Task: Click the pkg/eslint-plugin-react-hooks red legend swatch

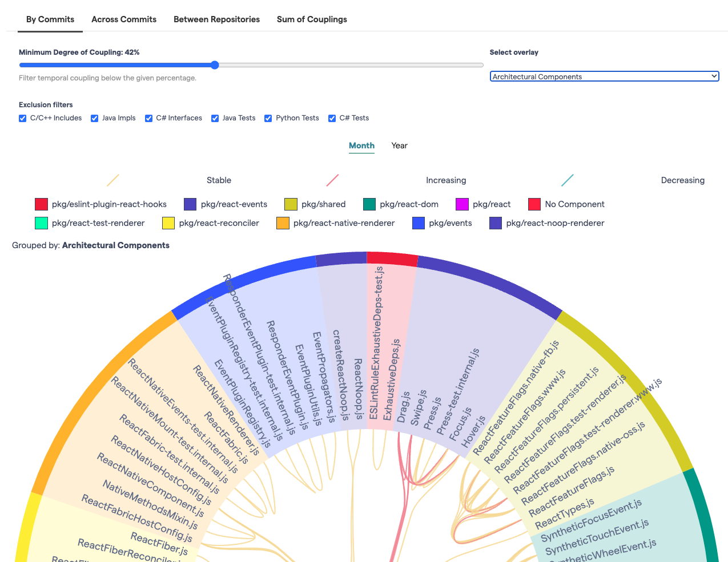Action: click(41, 204)
